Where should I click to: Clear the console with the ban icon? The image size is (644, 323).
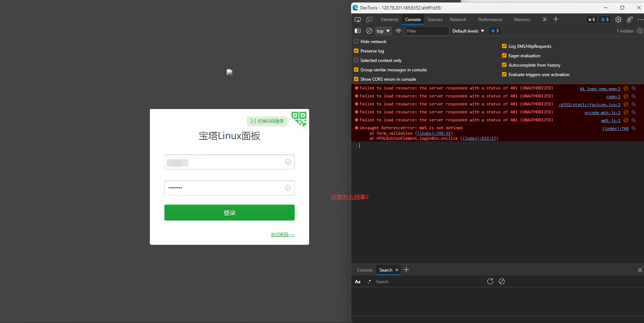[369, 31]
